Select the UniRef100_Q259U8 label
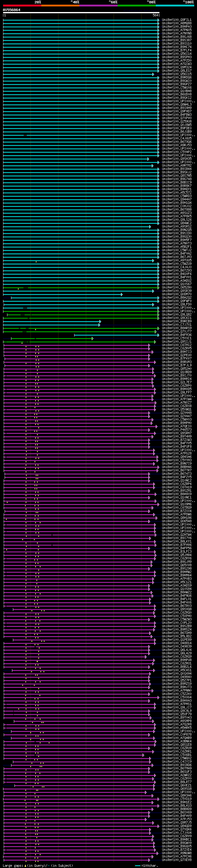This screenshot has width=197, height=868. click(177, 121)
